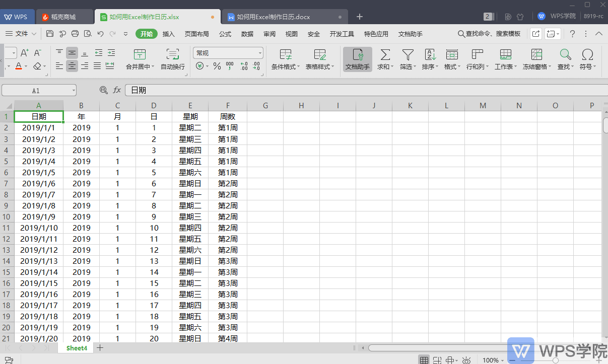Switch to the 插入 ribbon tab
Viewport: 608px width, 364px height.
tap(169, 34)
